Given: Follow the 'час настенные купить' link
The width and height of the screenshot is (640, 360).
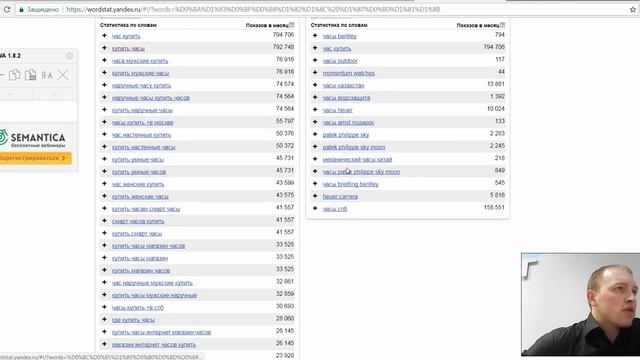Looking at the screenshot, I should 141,135.
